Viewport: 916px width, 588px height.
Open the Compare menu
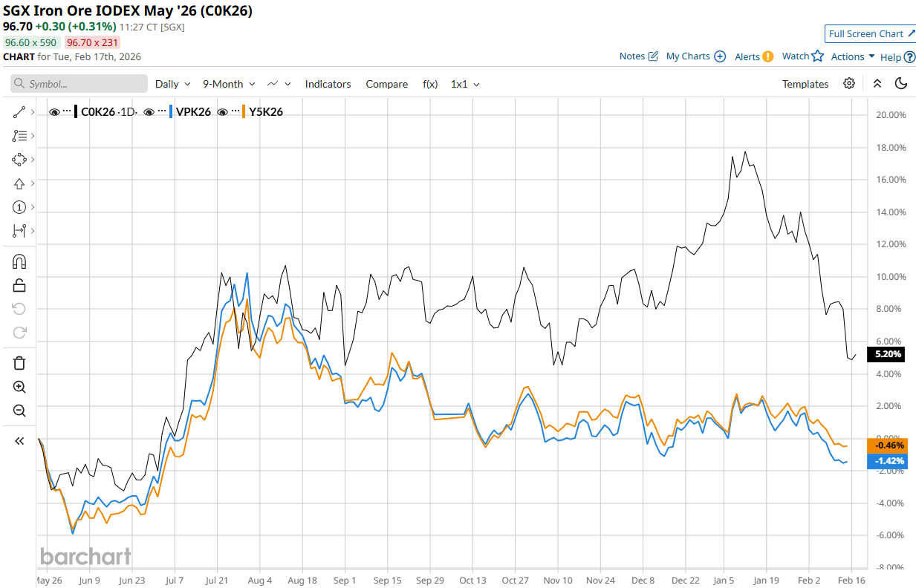[x=386, y=84]
